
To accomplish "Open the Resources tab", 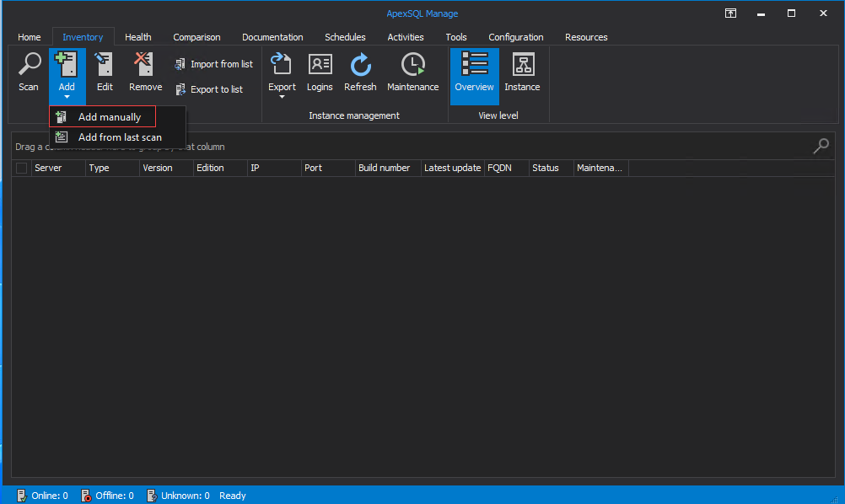I will [586, 37].
